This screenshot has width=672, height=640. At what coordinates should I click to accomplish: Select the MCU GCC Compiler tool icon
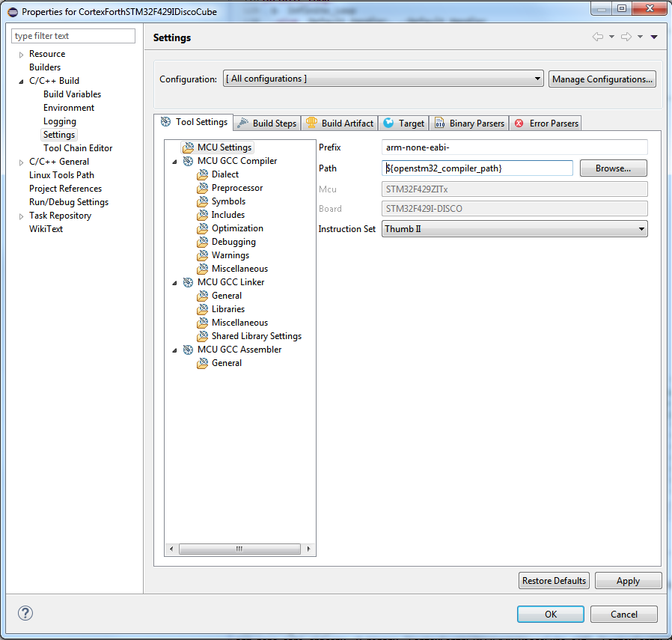(x=188, y=161)
